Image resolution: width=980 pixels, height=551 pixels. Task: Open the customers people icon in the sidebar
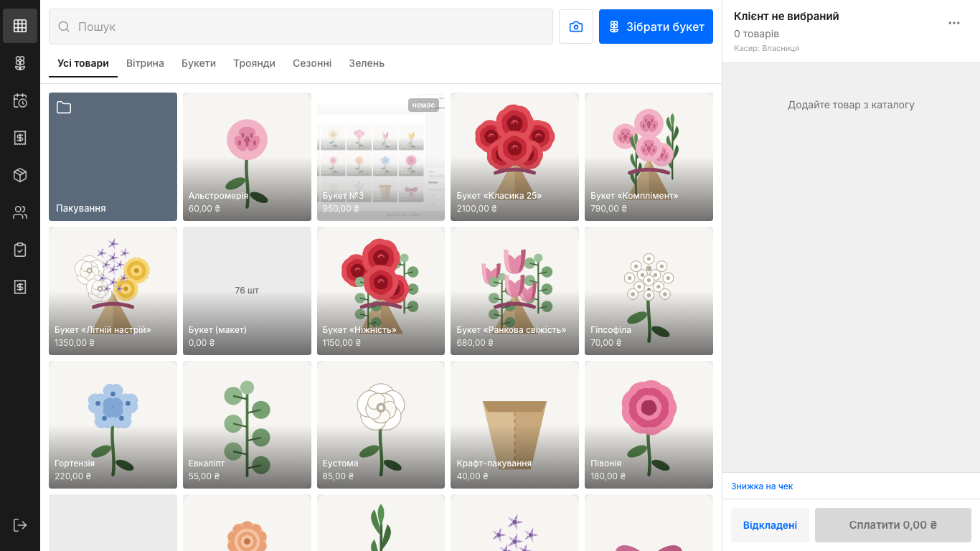click(20, 212)
